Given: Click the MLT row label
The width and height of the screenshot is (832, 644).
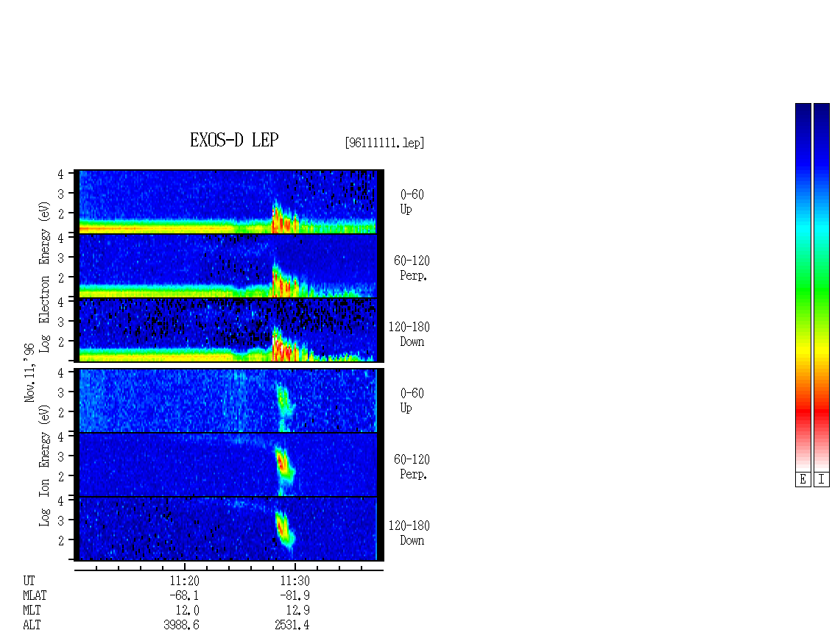Looking at the screenshot, I should pyautogui.click(x=32, y=611).
